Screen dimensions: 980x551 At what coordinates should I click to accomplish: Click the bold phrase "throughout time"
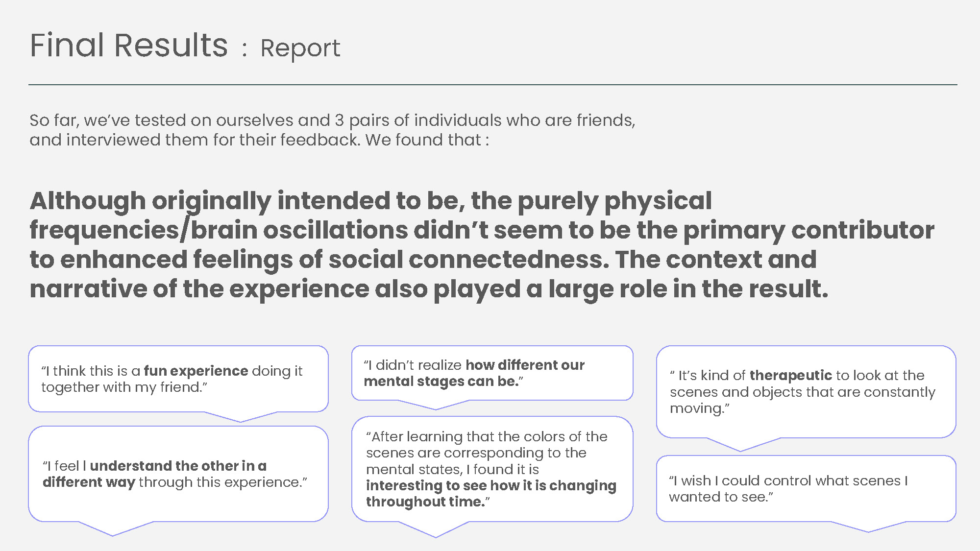pos(425,502)
